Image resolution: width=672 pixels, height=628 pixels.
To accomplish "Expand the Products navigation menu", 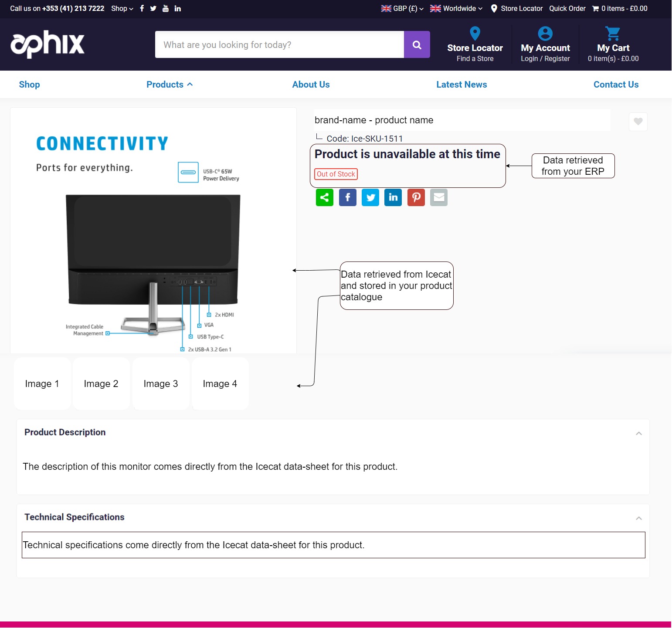I will point(169,85).
